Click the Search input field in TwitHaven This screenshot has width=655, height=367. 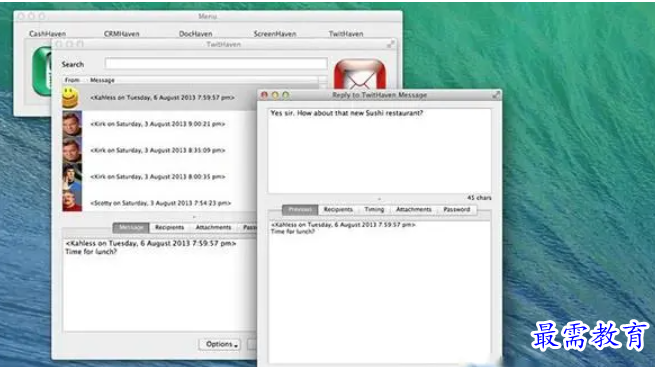point(216,63)
